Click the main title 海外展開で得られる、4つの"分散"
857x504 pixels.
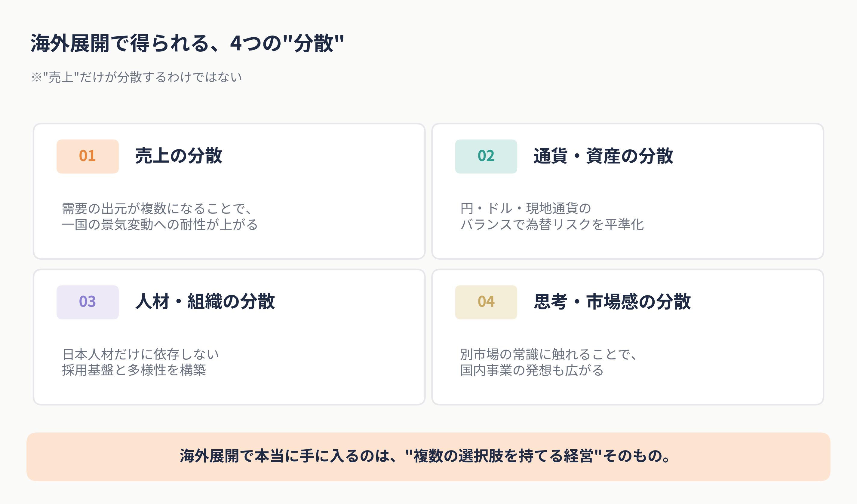pos(187,44)
